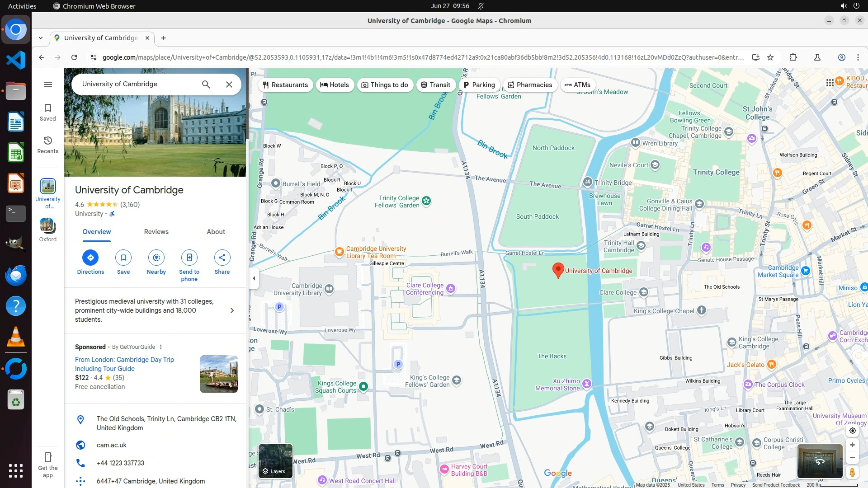868x488 pixels.
Task: Collapse the side panel arrow
Action: click(x=254, y=278)
